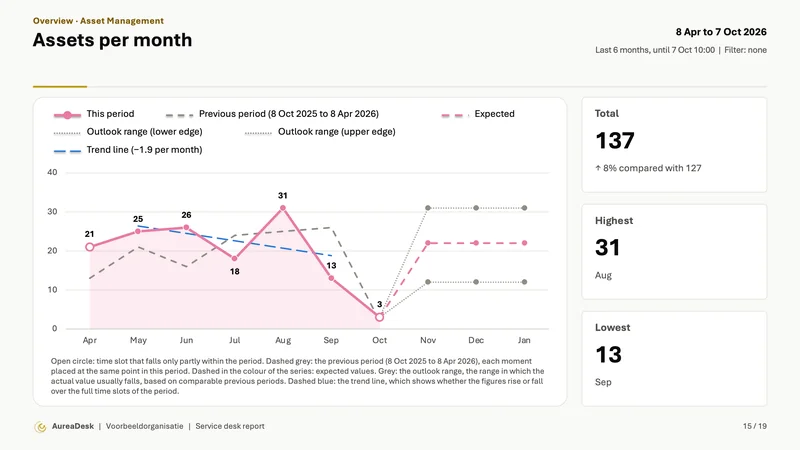
Task: Click the blue Trend line legend swatch
Action: 67,151
